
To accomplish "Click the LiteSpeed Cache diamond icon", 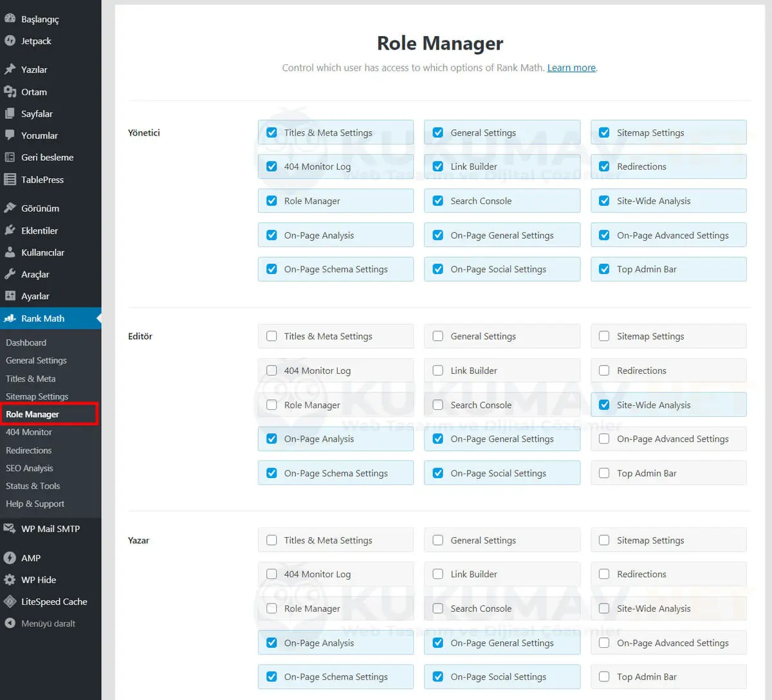I will coord(10,602).
